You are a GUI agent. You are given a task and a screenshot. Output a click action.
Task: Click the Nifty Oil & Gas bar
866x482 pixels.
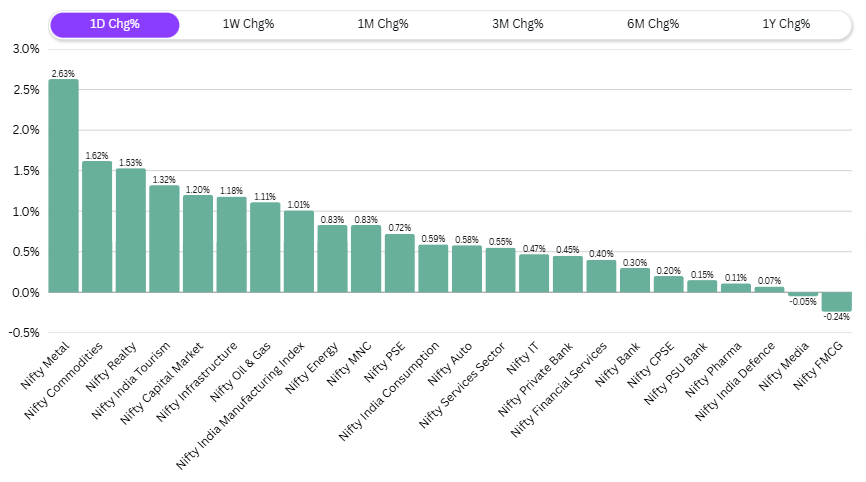pyautogui.click(x=265, y=248)
